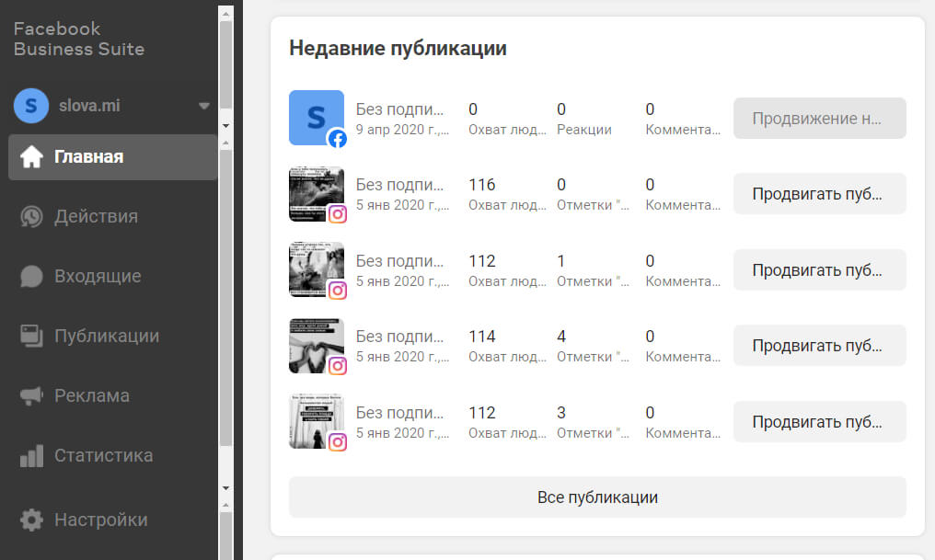Click the Settings gear icon
This screenshot has height=560, width=935.
[31, 520]
